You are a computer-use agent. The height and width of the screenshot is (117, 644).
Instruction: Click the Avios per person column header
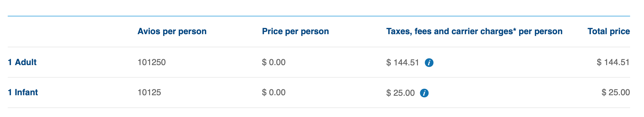click(172, 31)
